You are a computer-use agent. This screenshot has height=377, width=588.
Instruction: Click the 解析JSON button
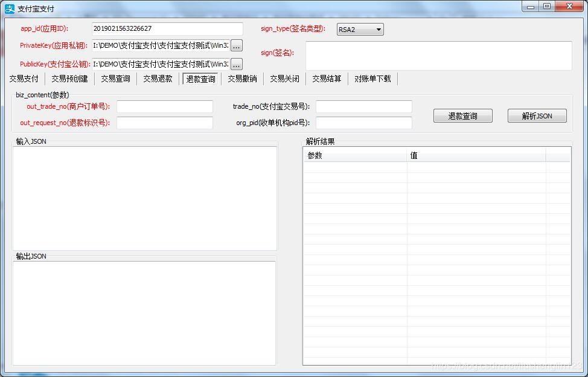[x=537, y=116]
